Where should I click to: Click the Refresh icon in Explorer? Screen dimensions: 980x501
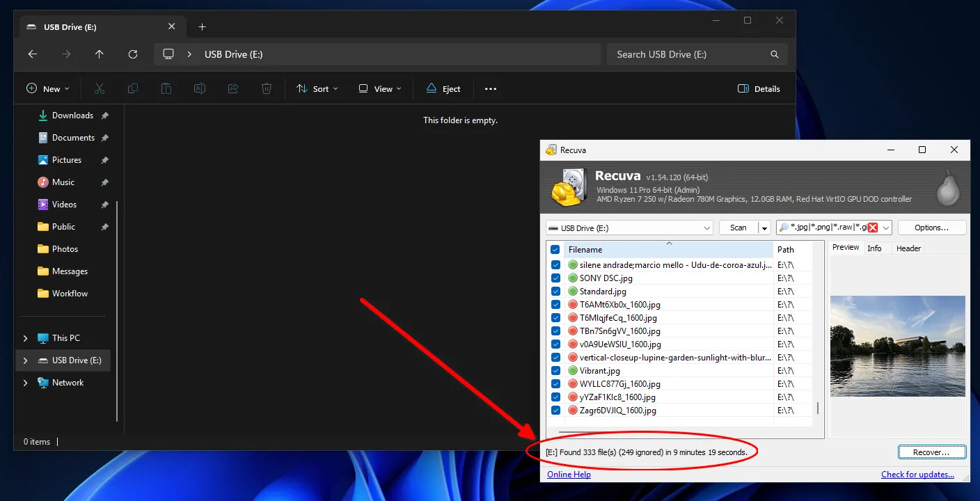pyautogui.click(x=133, y=54)
